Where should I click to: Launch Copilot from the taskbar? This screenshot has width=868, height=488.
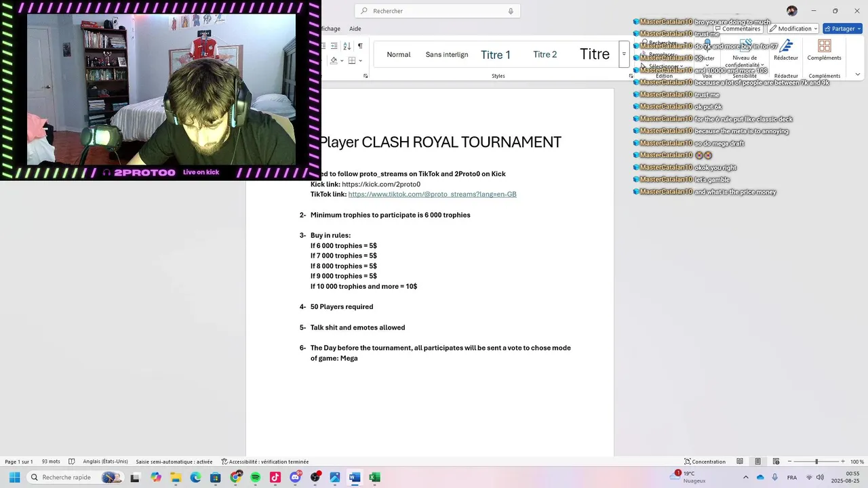tap(156, 477)
